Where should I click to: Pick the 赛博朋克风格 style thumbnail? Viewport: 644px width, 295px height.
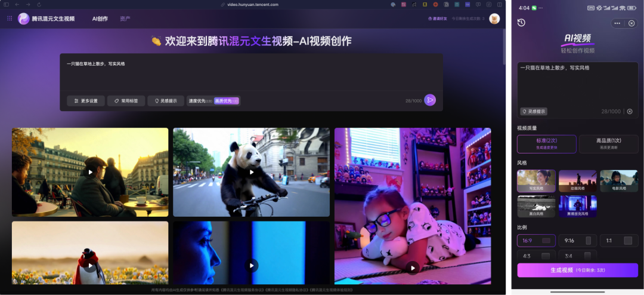point(577,206)
